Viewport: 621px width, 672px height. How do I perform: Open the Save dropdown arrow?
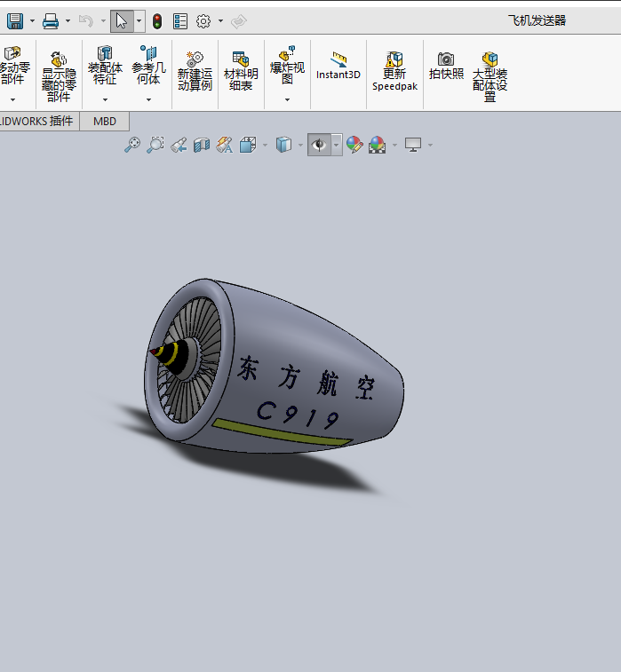tap(32, 20)
